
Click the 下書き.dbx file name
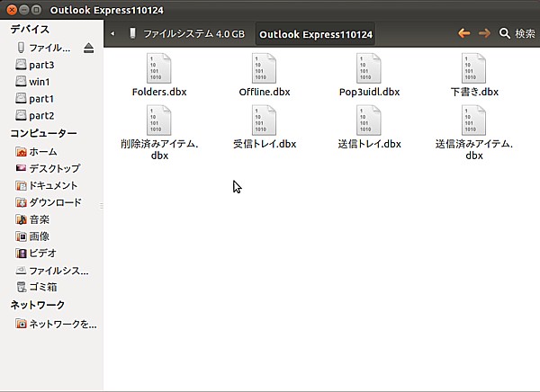474,92
